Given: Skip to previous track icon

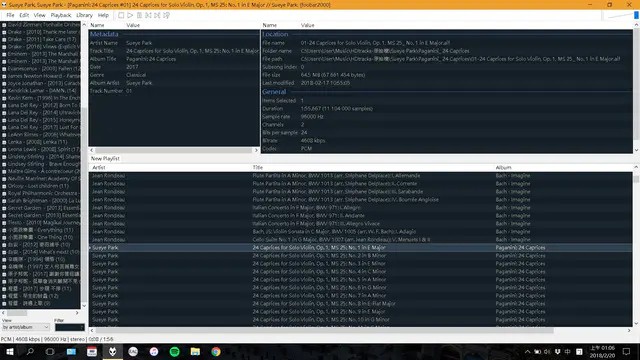Looking at the screenshot, I should [148, 15].
